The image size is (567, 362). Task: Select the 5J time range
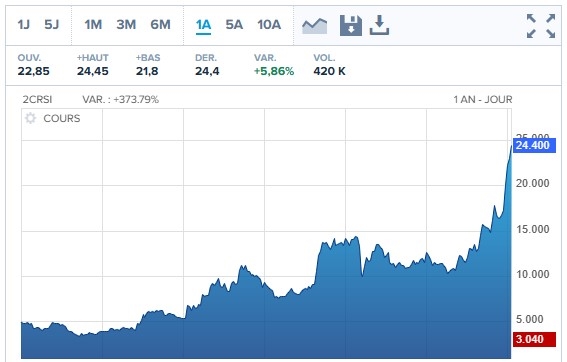coord(51,25)
